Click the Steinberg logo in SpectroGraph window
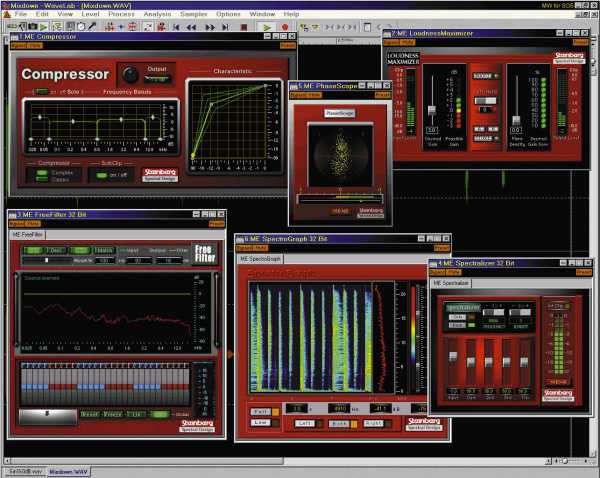600x478 pixels. [x=424, y=424]
